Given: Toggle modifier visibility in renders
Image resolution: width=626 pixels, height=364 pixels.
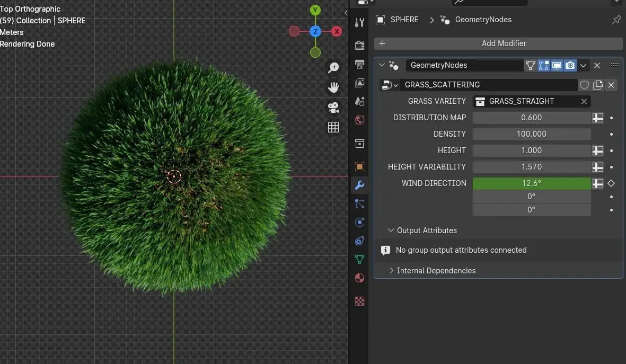Looking at the screenshot, I should click(570, 66).
